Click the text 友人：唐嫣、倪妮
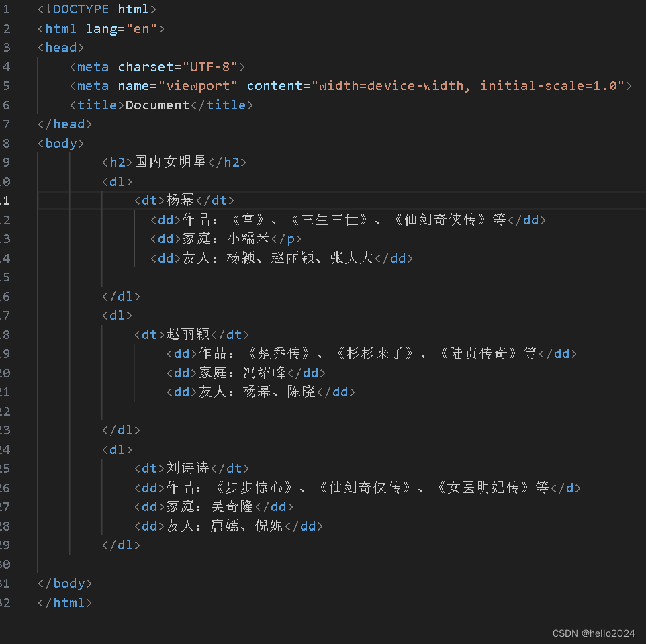The height and width of the screenshot is (644, 646). 224,526
